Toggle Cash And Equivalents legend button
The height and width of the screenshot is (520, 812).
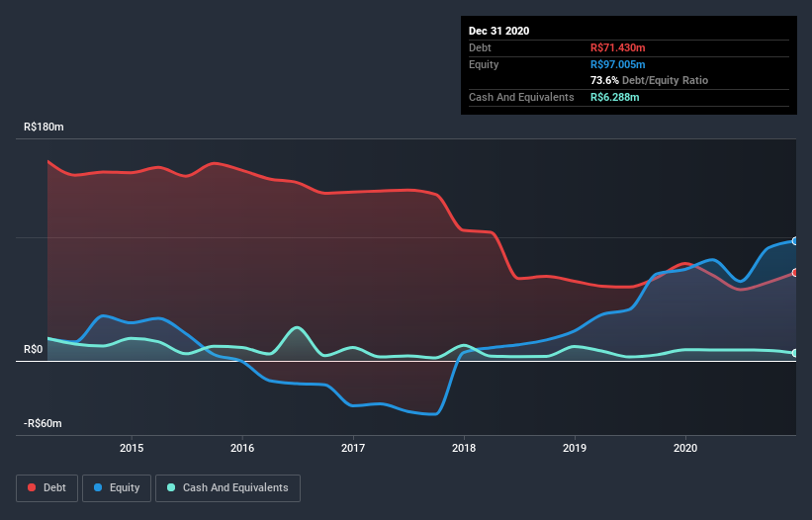point(227,488)
